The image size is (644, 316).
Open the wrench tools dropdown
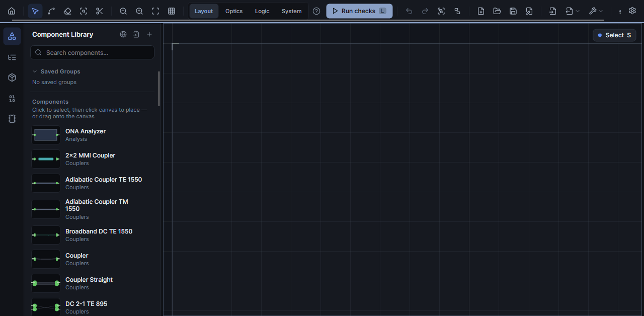coord(596,11)
